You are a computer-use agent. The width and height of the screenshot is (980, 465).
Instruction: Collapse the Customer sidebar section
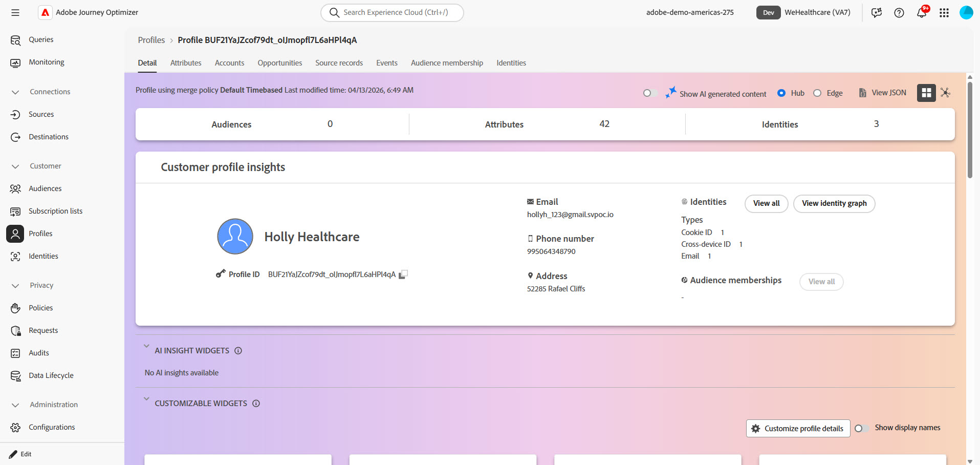pyautogui.click(x=15, y=166)
